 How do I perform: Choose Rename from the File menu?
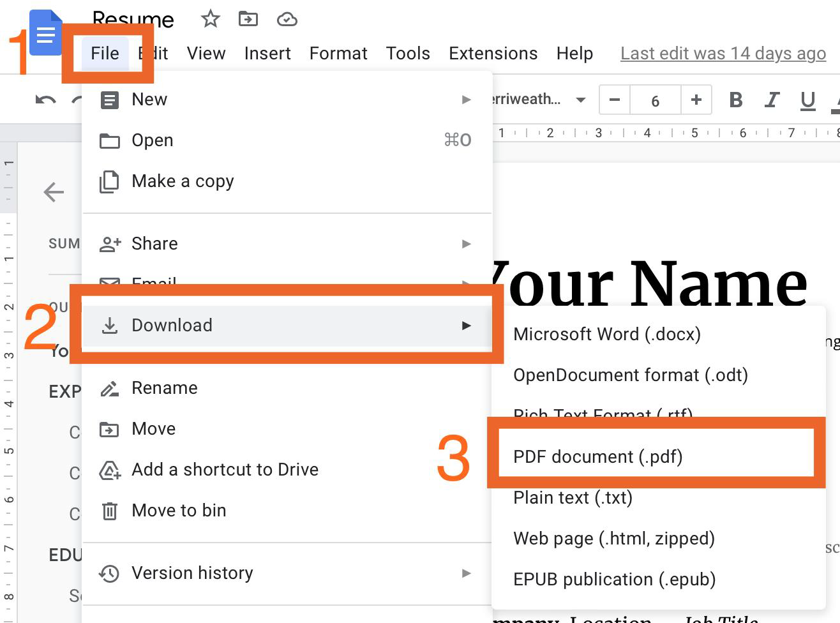287,388
